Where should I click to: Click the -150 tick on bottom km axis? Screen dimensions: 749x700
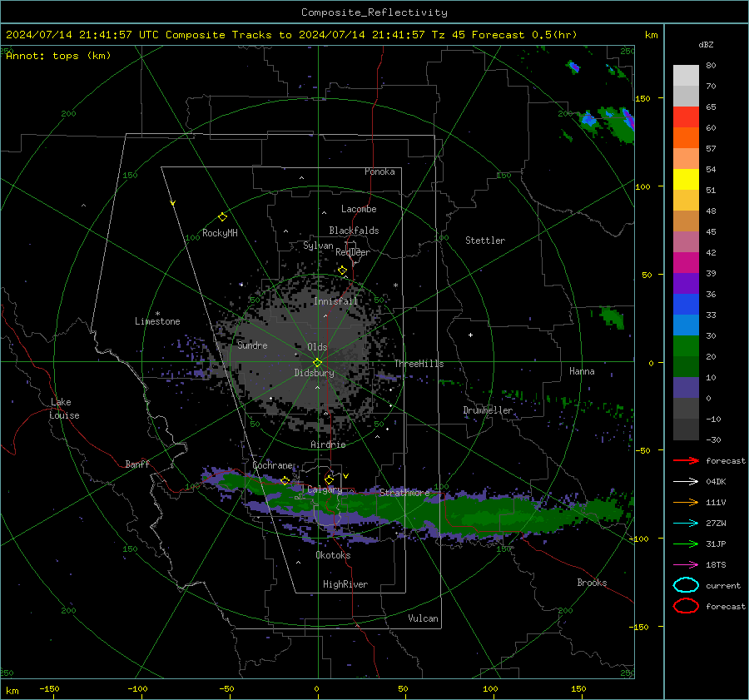(x=49, y=688)
